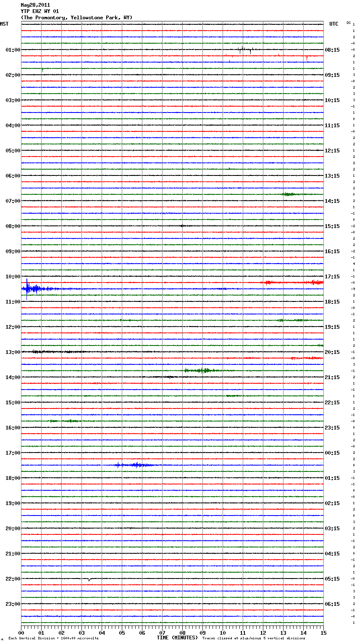Click minute axis label '15' at bottom
This screenshot has height=644, width=357.
coord(323,633)
